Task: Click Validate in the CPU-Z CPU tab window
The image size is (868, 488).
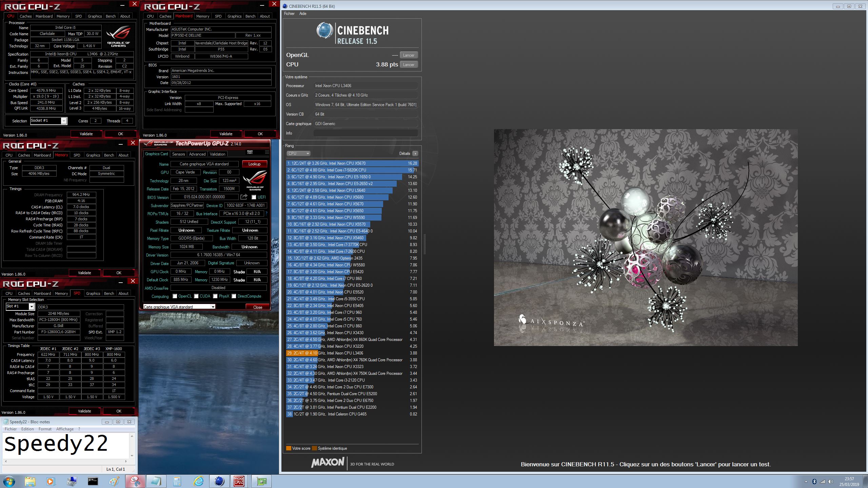Action: 86,134
